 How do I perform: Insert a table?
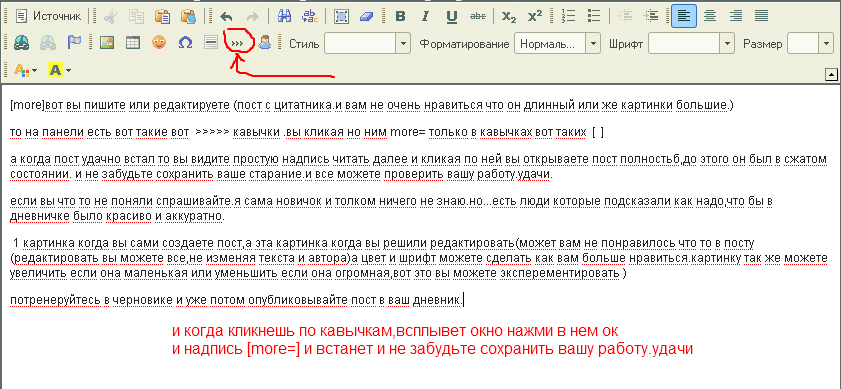pos(132,43)
